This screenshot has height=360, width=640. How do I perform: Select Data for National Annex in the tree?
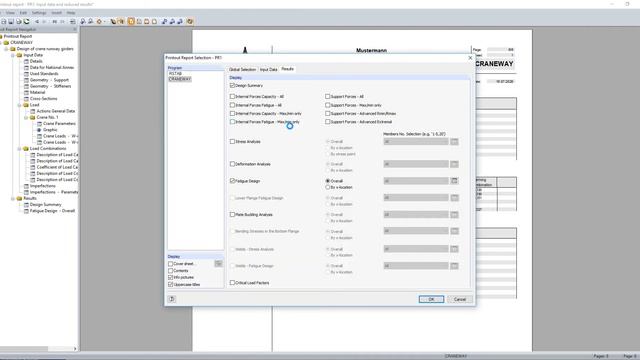pyautogui.click(x=52, y=67)
